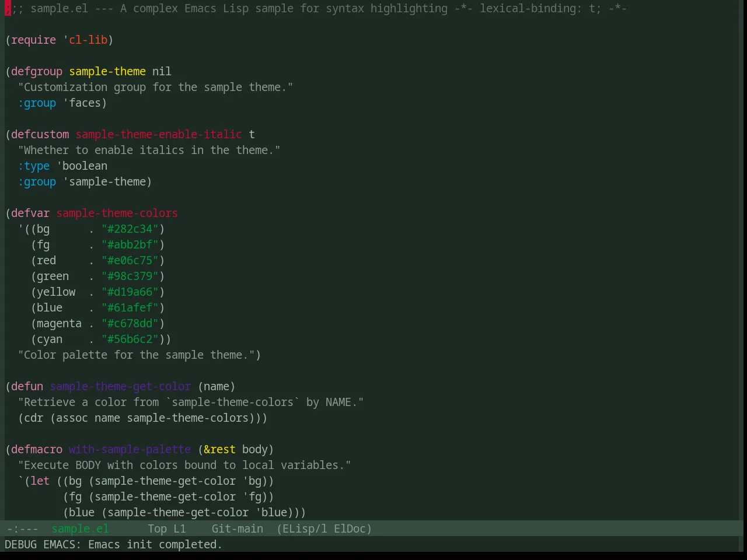
Task: Click the ':type' keyword
Action: click(34, 166)
